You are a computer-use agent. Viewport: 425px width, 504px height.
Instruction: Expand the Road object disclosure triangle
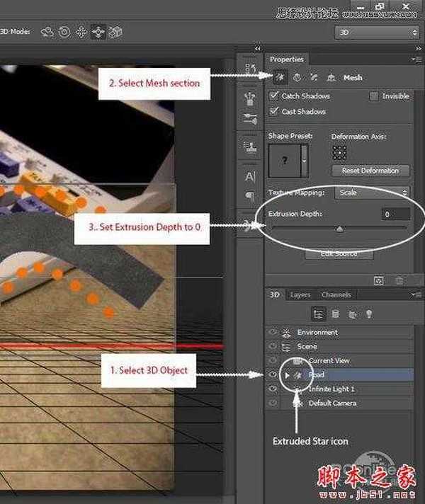pyautogui.click(x=287, y=375)
